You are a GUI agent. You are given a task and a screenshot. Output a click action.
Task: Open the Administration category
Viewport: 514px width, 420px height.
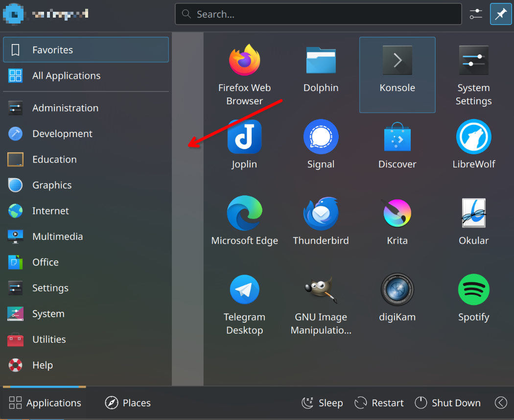(x=86, y=108)
